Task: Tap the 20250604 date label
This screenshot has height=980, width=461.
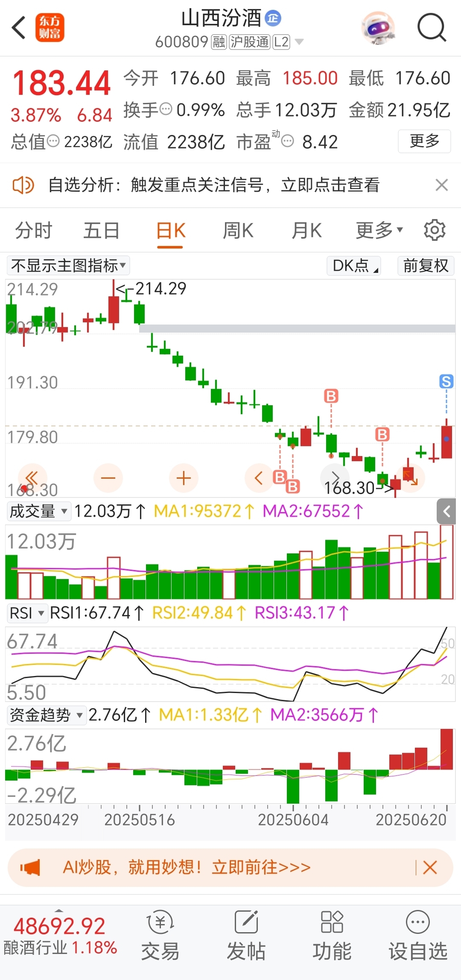Action: [293, 819]
